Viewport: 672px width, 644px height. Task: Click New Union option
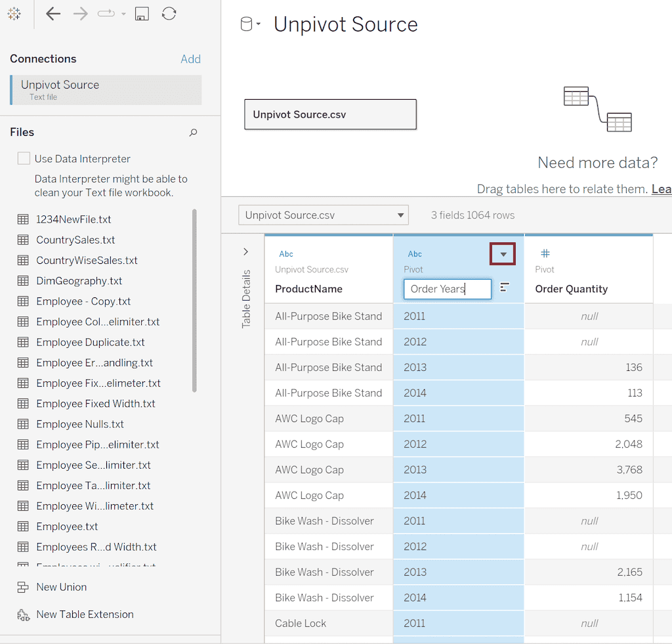[61, 588]
